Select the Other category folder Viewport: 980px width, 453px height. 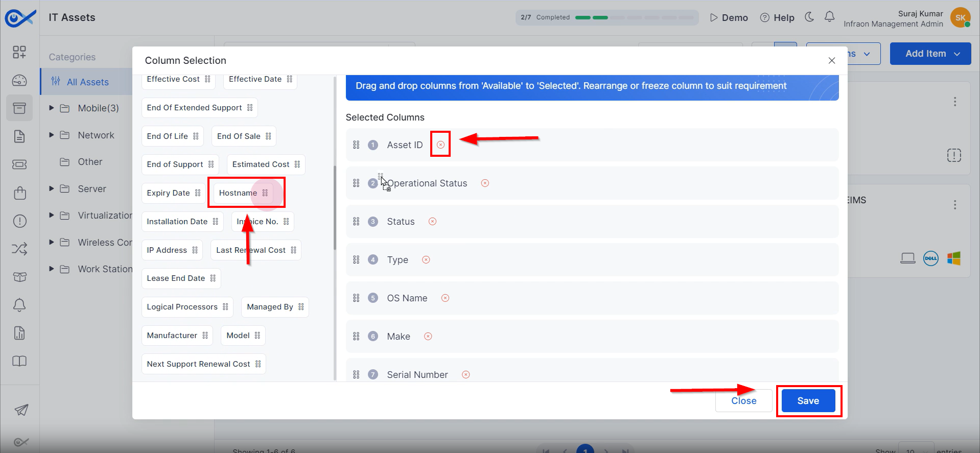point(90,162)
